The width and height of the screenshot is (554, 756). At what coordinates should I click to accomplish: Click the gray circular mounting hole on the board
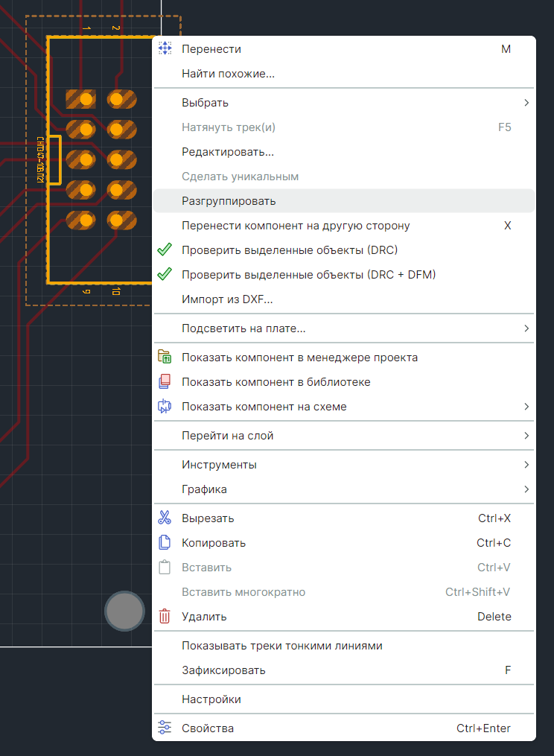point(124,611)
